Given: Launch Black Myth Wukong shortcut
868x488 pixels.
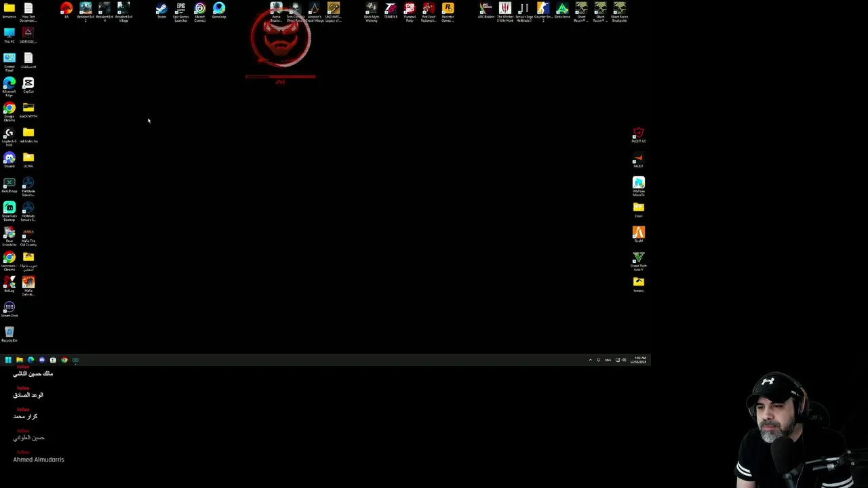Looking at the screenshot, I should click(371, 12).
